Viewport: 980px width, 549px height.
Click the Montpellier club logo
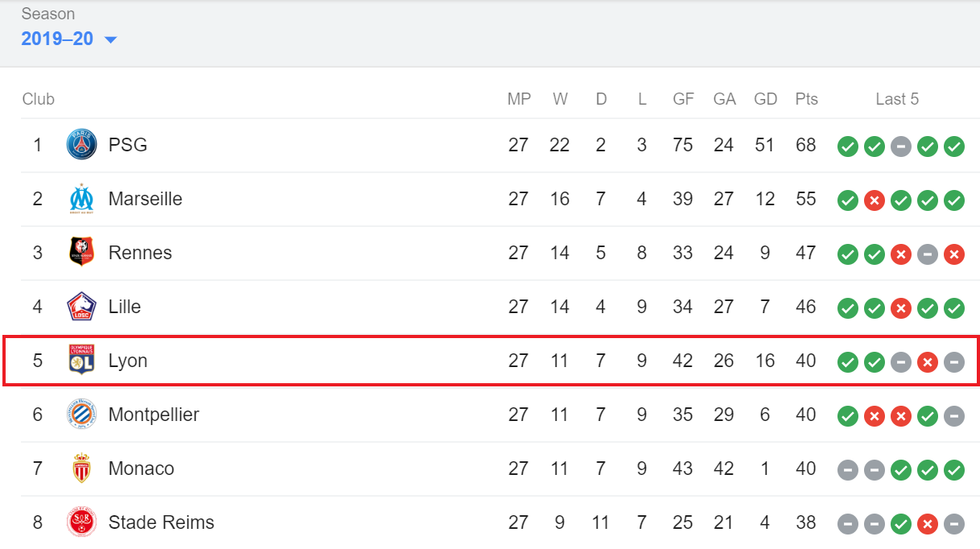[81, 415]
